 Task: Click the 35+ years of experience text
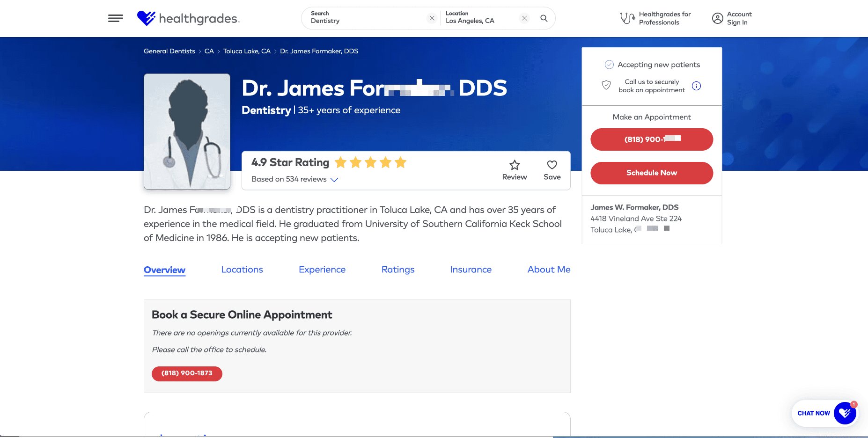click(349, 110)
